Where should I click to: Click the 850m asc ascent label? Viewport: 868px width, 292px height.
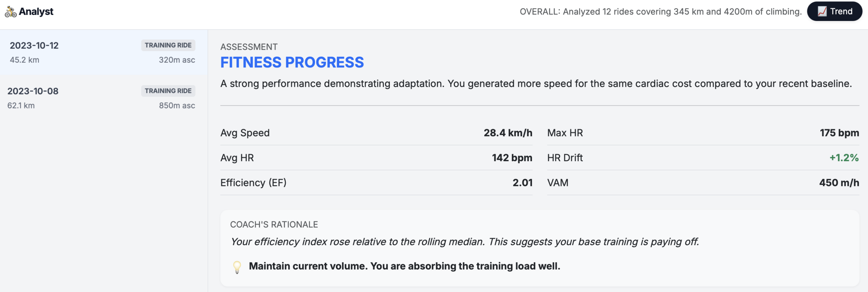177,105
